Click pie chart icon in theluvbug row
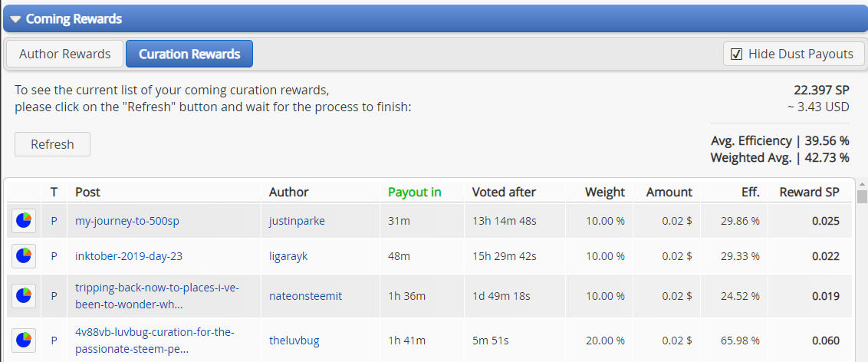The height and width of the screenshot is (362, 868). pyautogui.click(x=24, y=341)
